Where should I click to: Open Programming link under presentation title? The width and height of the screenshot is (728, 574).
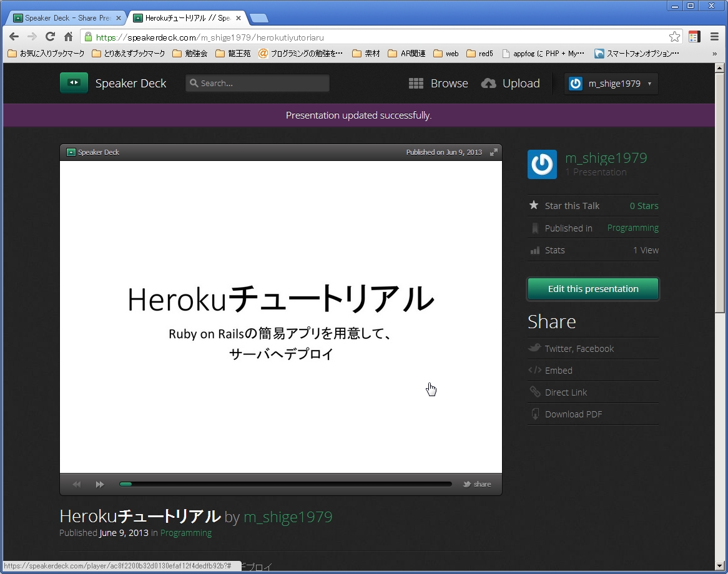(185, 533)
